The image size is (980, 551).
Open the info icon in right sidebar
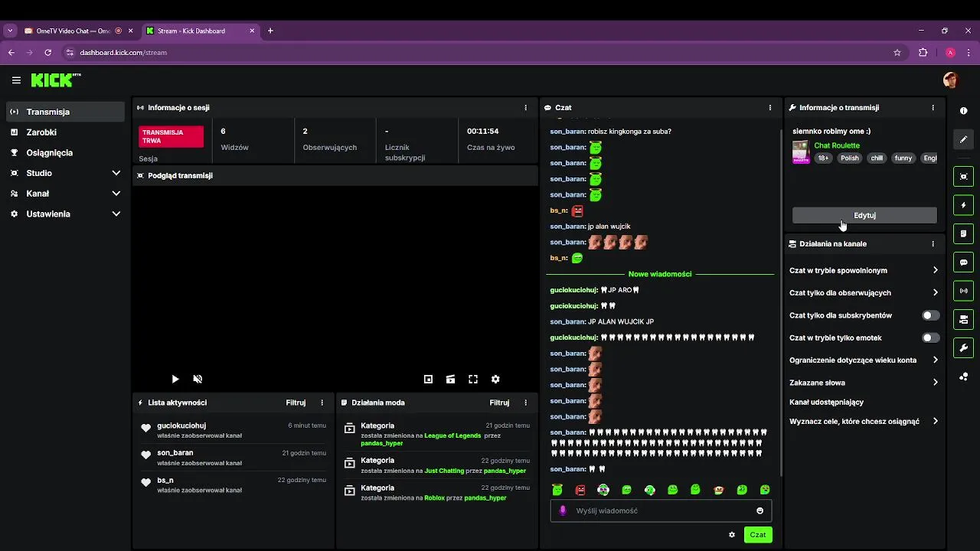(x=963, y=110)
